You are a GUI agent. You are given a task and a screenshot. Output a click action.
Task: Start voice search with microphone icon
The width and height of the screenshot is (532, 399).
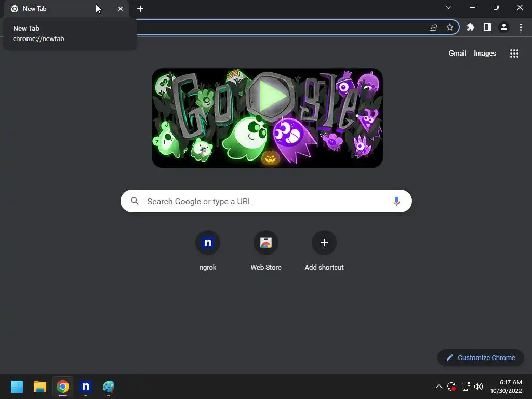396,201
